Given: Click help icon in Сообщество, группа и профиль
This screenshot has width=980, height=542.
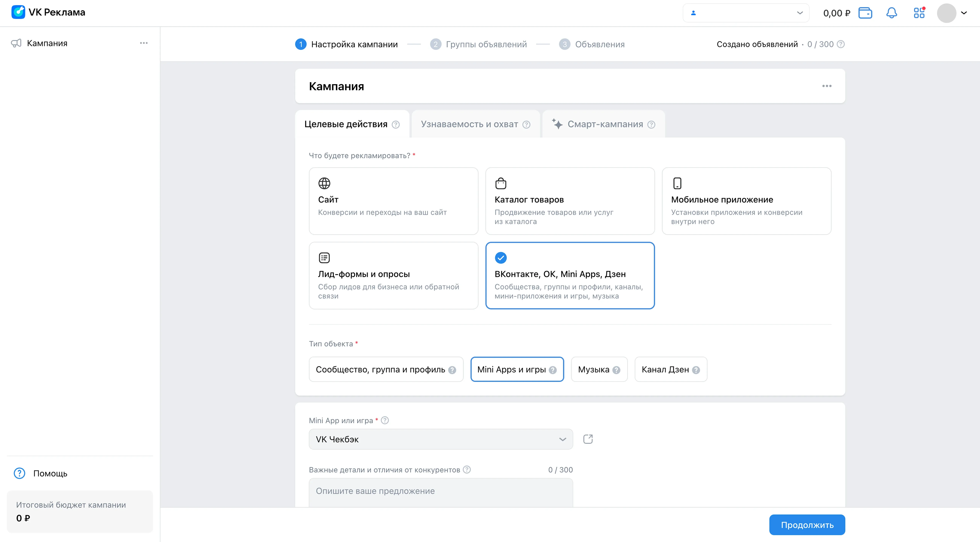Looking at the screenshot, I should 452,370.
